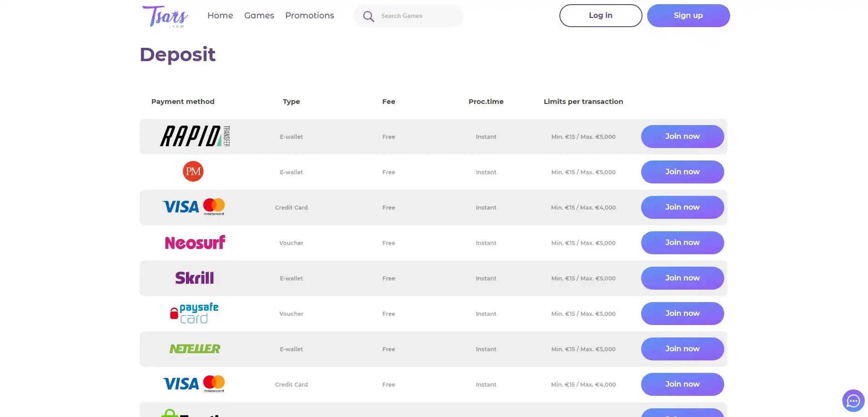This screenshot has height=417, width=868.
Task: Click Join now for Rapid Transfer
Action: 682,137
